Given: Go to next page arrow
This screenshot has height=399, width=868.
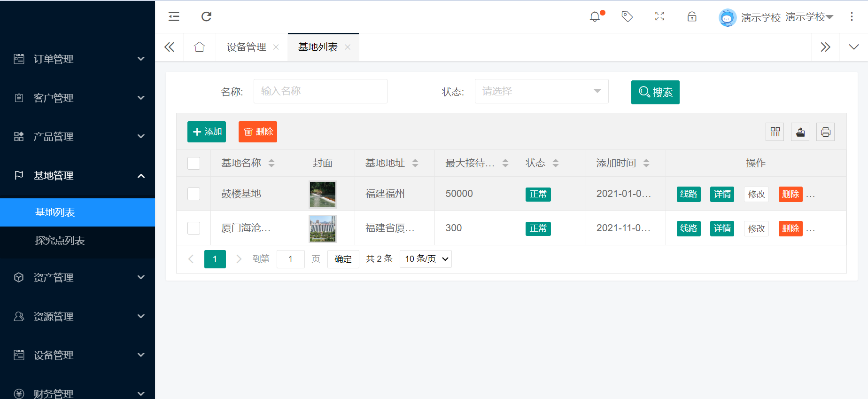Looking at the screenshot, I should (239, 259).
